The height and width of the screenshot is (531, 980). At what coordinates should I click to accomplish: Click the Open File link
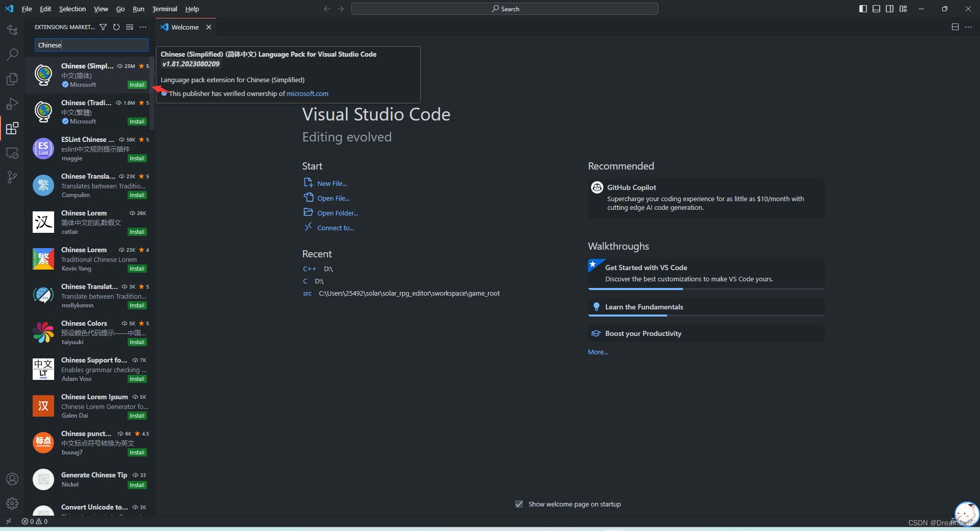tap(333, 198)
